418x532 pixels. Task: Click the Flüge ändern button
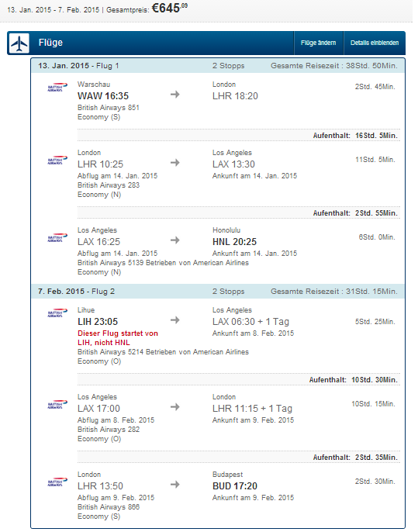tap(318, 43)
